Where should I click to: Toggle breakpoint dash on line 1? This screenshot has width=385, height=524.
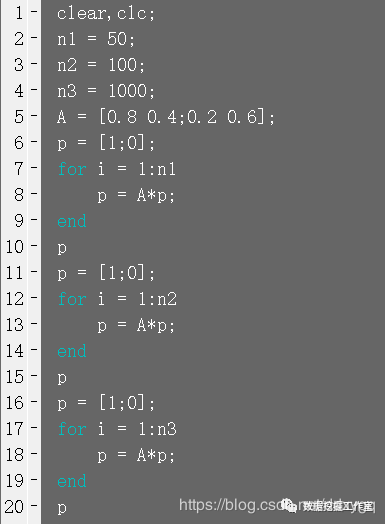(34, 12)
